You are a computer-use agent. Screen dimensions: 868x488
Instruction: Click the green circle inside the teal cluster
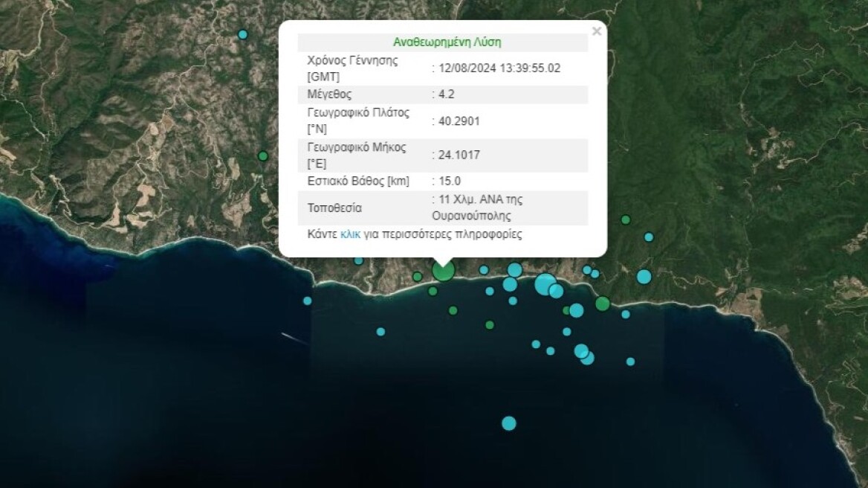(x=567, y=309)
